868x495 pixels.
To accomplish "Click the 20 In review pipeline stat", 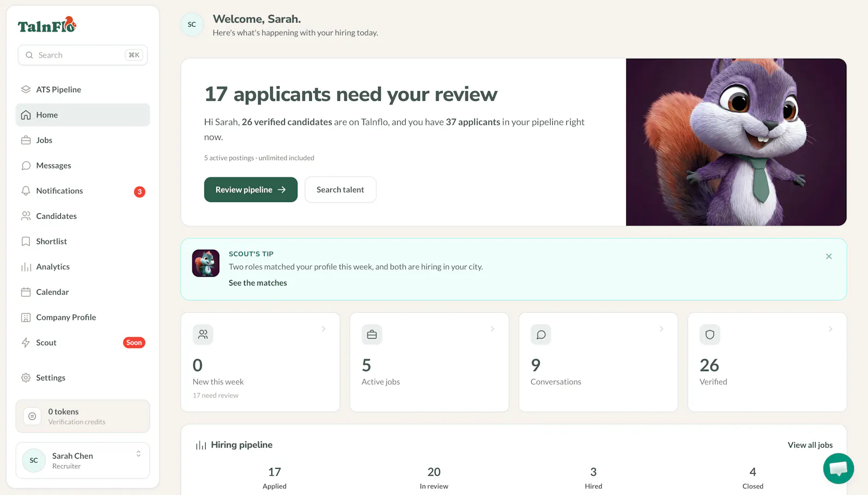I will [x=434, y=478].
